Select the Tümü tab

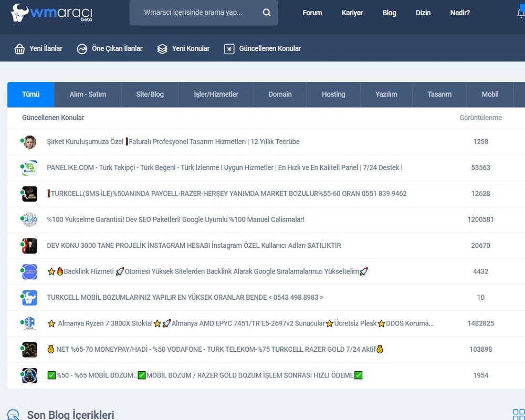tap(31, 94)
